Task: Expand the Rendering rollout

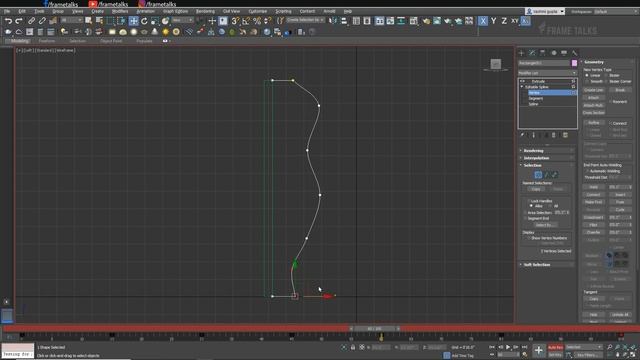Action: 547,151
